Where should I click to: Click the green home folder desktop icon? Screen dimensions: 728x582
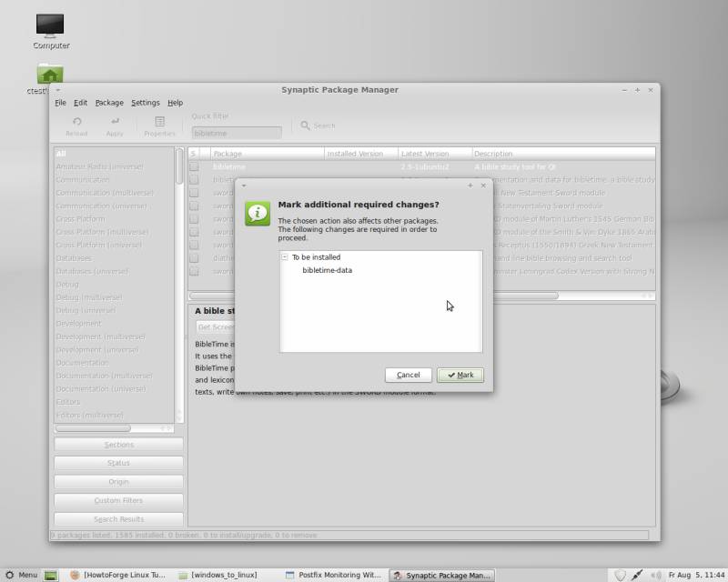click(x=50, y=75)
